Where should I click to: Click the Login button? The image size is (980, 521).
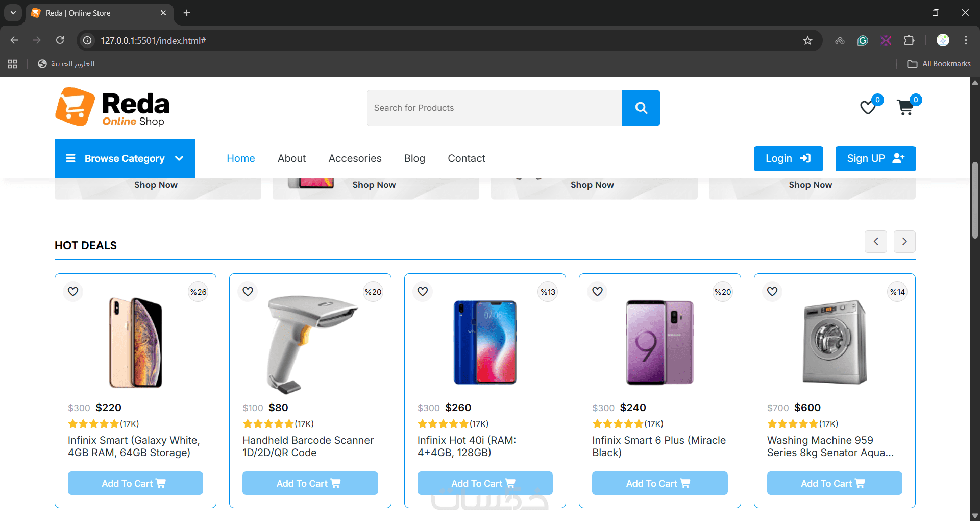tap(788, 158)
